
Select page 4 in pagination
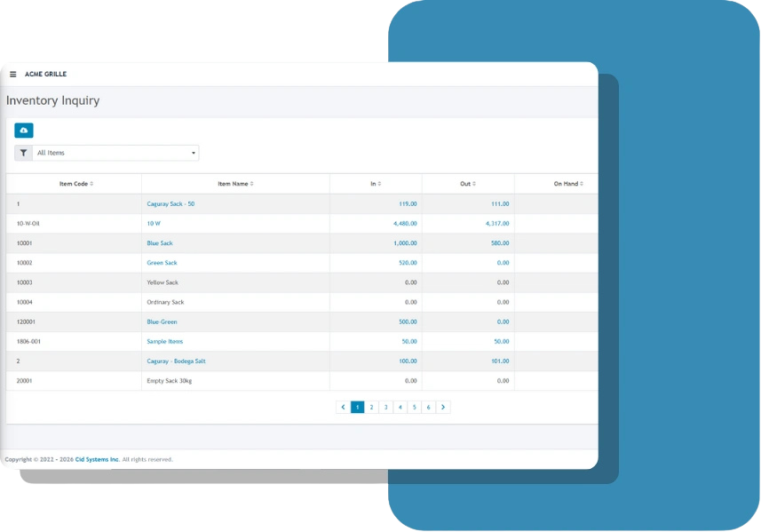[x=400, y=407]
